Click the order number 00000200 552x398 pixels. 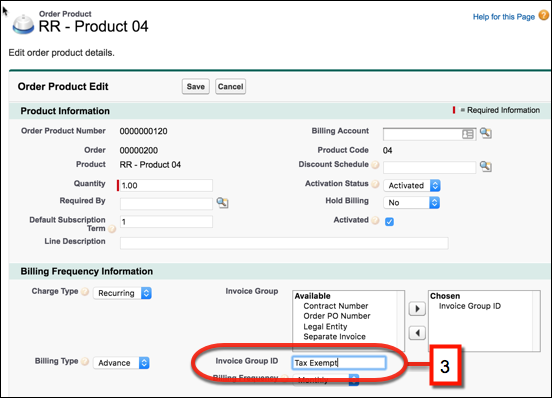pos(139,150)
